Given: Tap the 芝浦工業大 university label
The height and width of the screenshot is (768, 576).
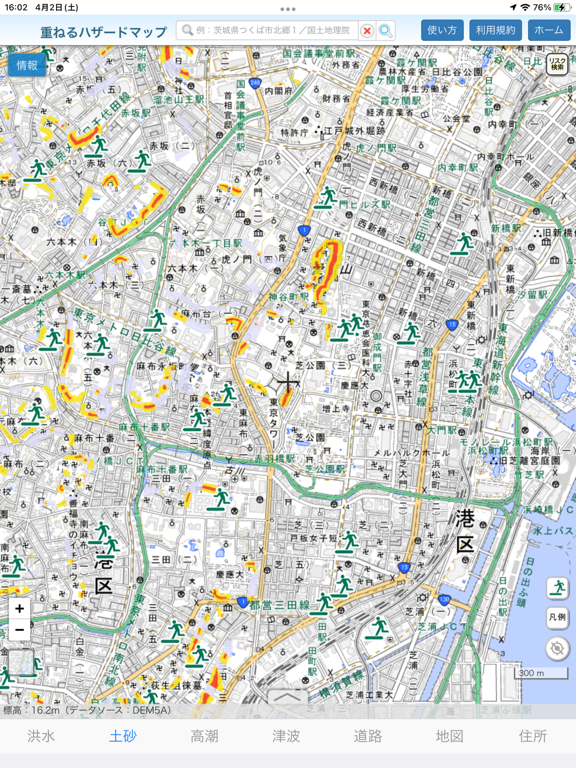Looking at the screenshot, I should point(369,695).
